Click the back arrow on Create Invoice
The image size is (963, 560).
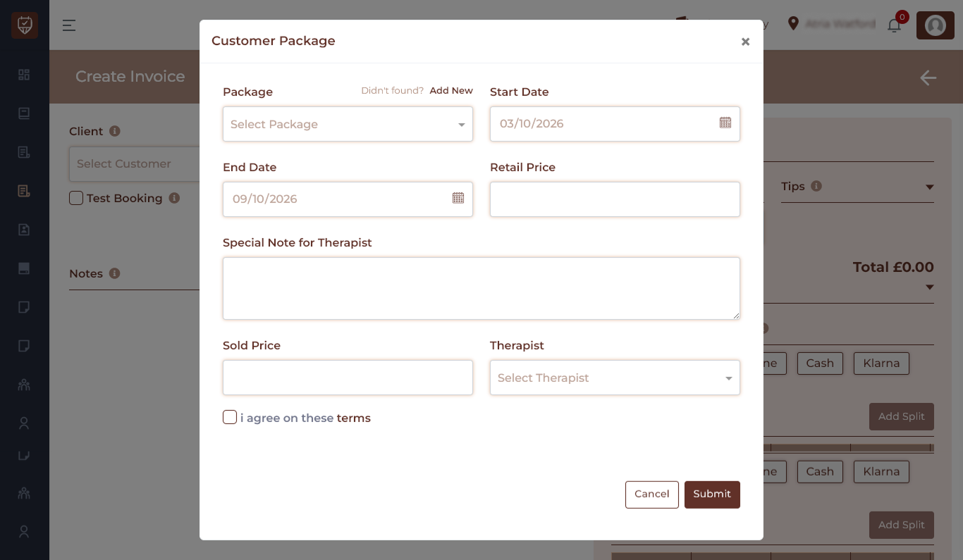[x=928, y=77]
